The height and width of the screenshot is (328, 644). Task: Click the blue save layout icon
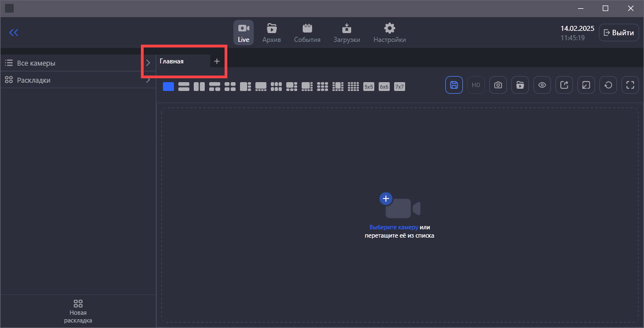[454, 85]
